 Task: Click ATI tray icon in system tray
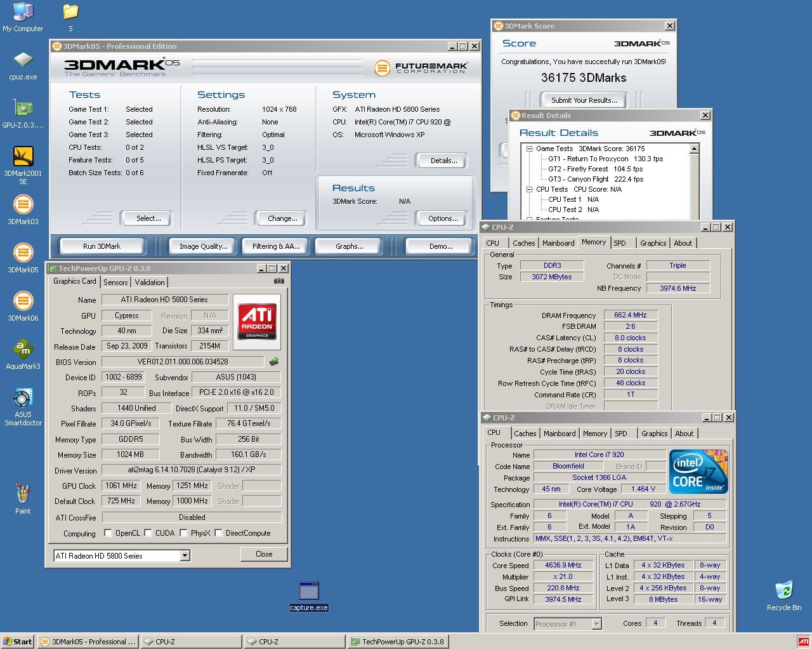click(x=803, y=641)
